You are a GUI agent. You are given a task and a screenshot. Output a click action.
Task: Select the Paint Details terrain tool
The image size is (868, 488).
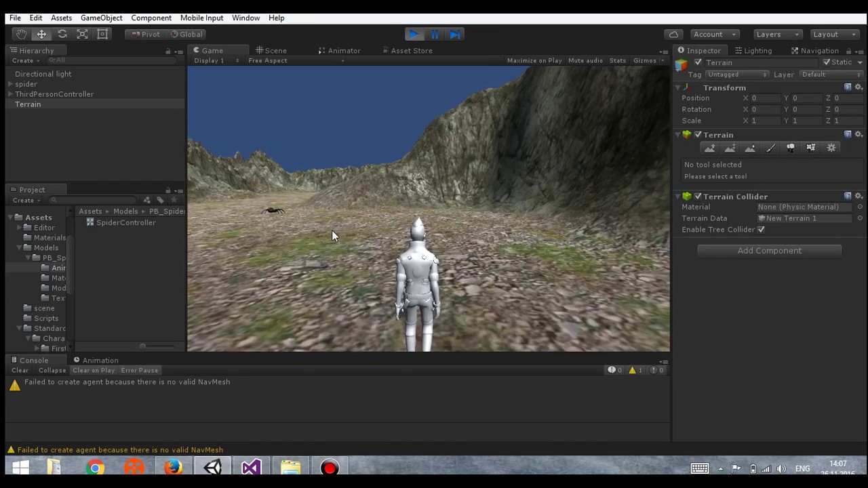pos(811,148)
